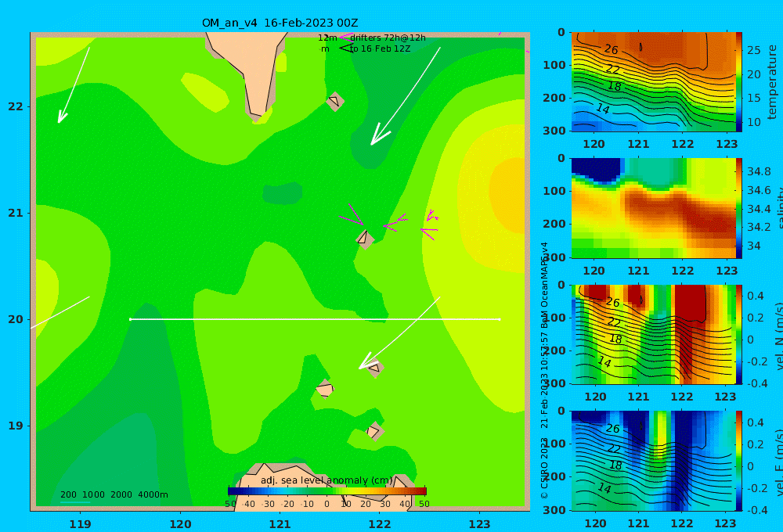This screenshot has width=783, height=532.
Task: Open the salinity section panel
Action: pos(654,208)
